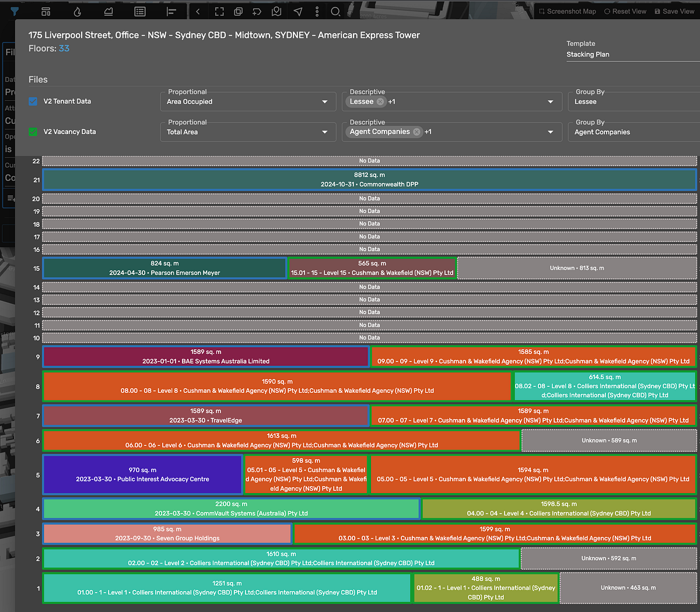Image resolution: width=700 pixels, height=612 pixels.
Task: Select 02.00 Level 2 Colliers block
Action: pyautogui.click(x=281, y=558)
